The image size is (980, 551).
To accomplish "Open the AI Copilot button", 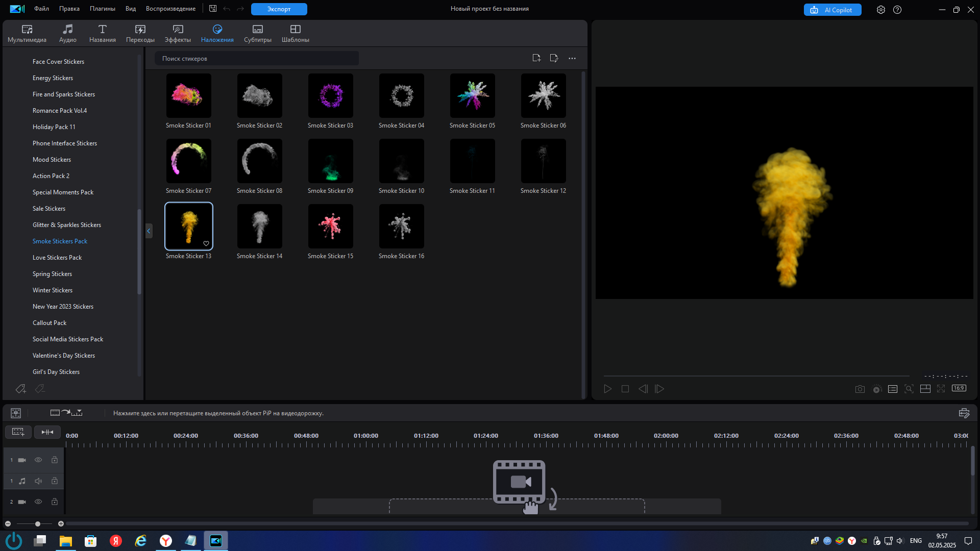I will coord(832,10).
